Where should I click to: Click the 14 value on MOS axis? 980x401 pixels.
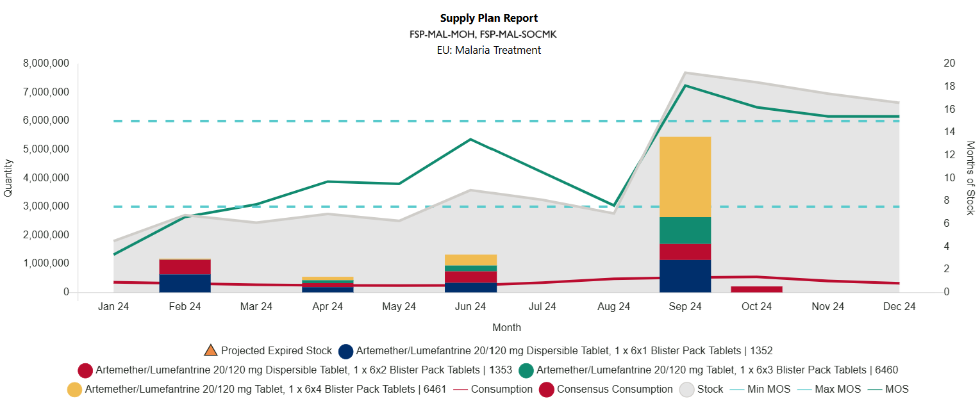pyautogui.click(x=949, y=131)
